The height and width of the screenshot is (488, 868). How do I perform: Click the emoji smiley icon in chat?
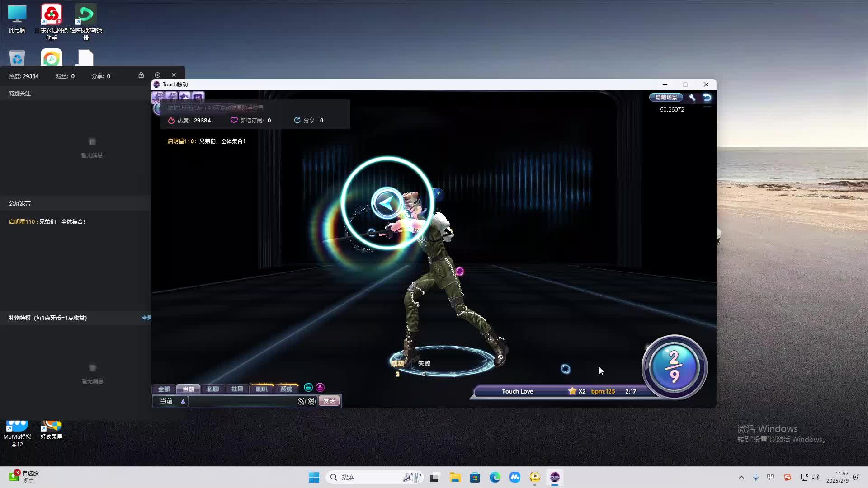(x=312, y=401)
